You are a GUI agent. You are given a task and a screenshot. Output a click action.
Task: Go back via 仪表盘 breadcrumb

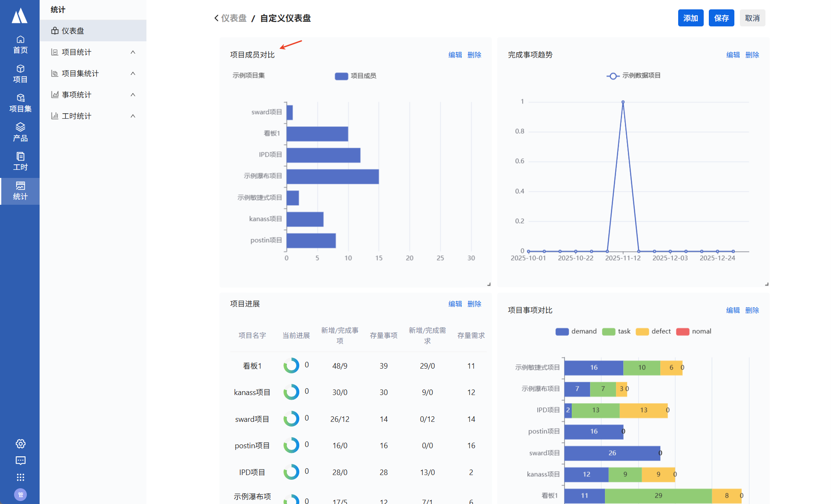click(233, 18)
